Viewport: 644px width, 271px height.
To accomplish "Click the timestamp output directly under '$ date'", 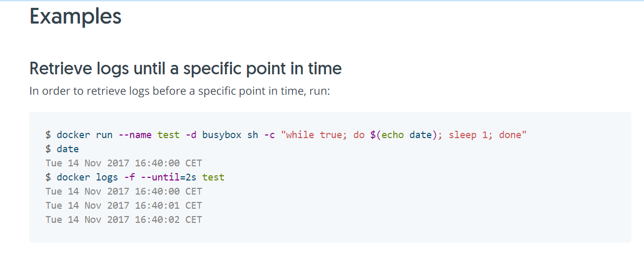I will [124, 163].
